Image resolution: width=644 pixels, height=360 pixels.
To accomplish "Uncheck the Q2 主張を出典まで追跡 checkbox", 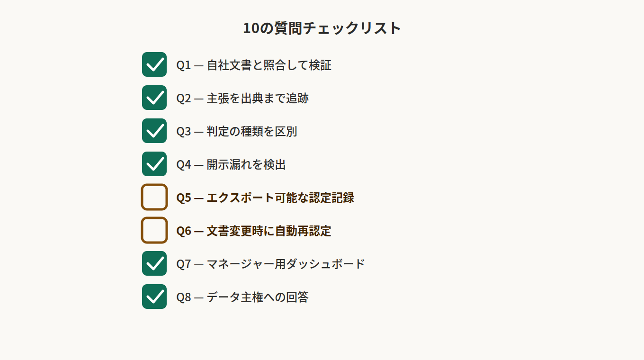I will 154,98.
